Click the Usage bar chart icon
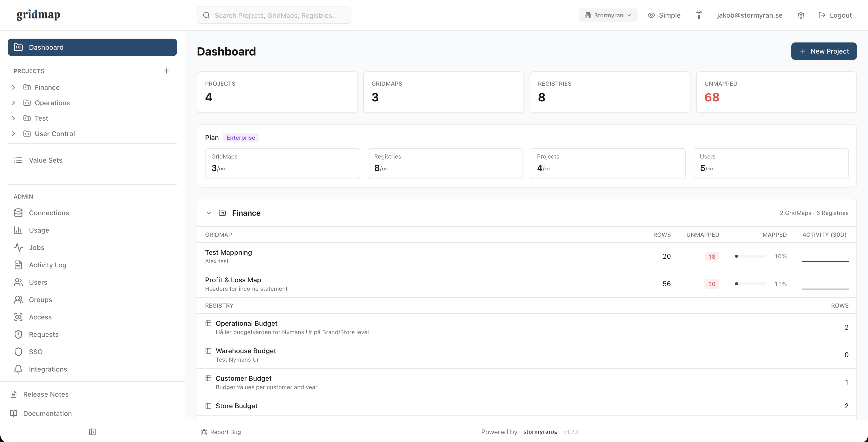Viewport: 868px width, 442px height. [x=18, y=230]
